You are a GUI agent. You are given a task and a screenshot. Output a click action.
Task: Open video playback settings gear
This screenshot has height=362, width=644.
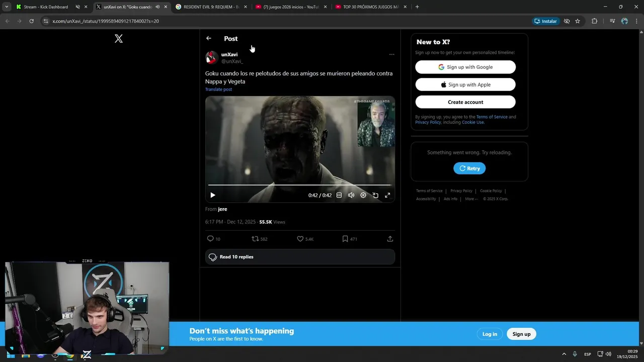pos(363,195)
